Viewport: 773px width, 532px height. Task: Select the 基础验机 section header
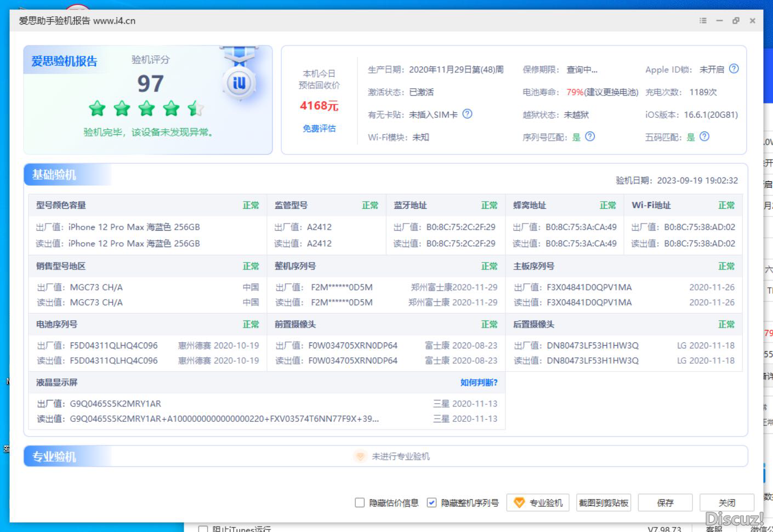(x=54, y=175)
